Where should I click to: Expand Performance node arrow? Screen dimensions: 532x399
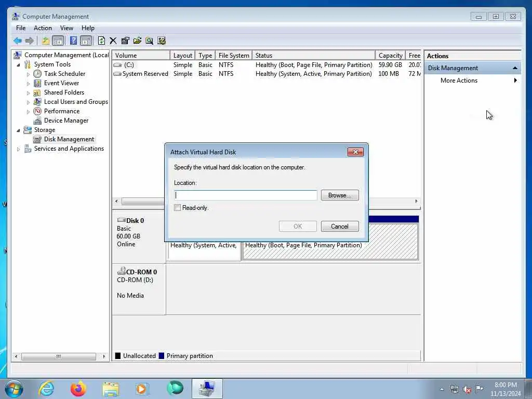(x=28, y=111)
